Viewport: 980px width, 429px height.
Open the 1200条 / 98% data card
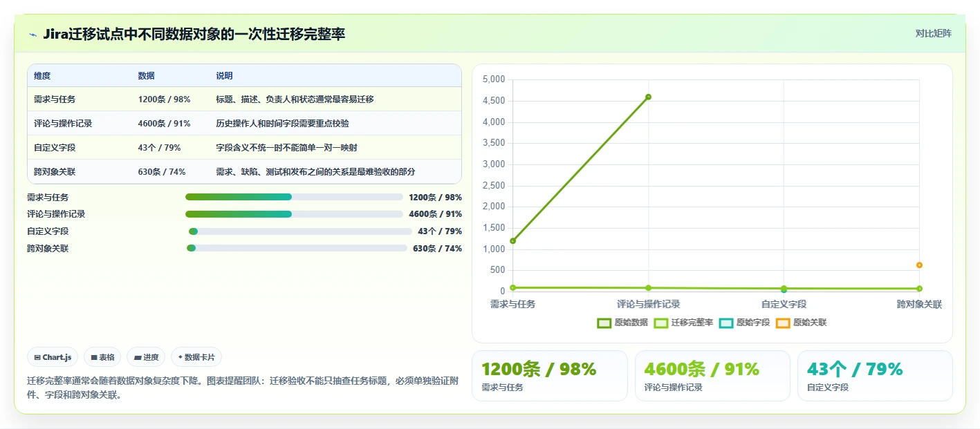(x=550, y=376)
